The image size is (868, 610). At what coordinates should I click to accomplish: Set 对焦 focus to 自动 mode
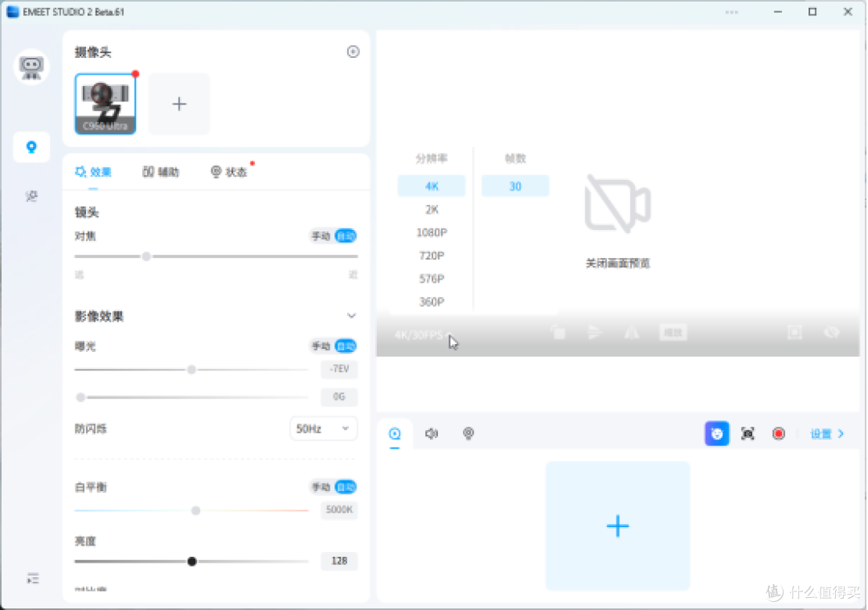346,236
